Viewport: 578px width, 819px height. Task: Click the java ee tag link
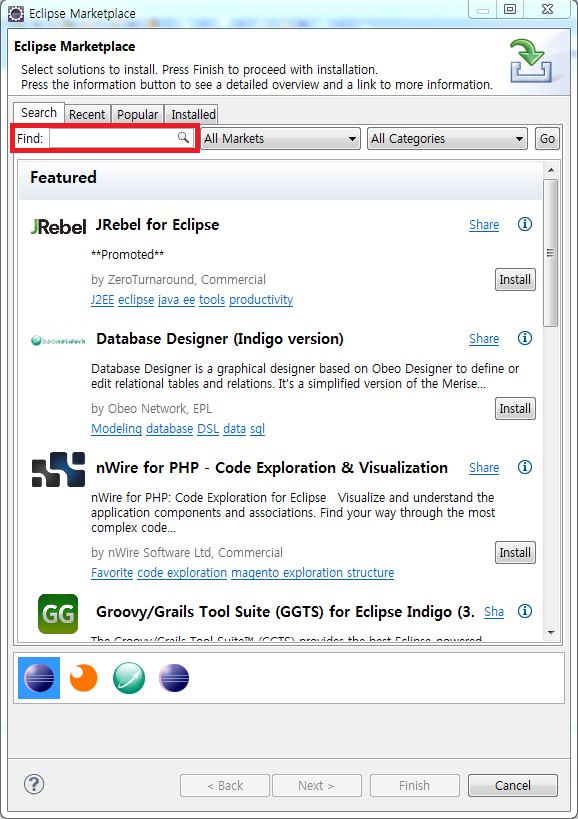[x=176, y=300]
